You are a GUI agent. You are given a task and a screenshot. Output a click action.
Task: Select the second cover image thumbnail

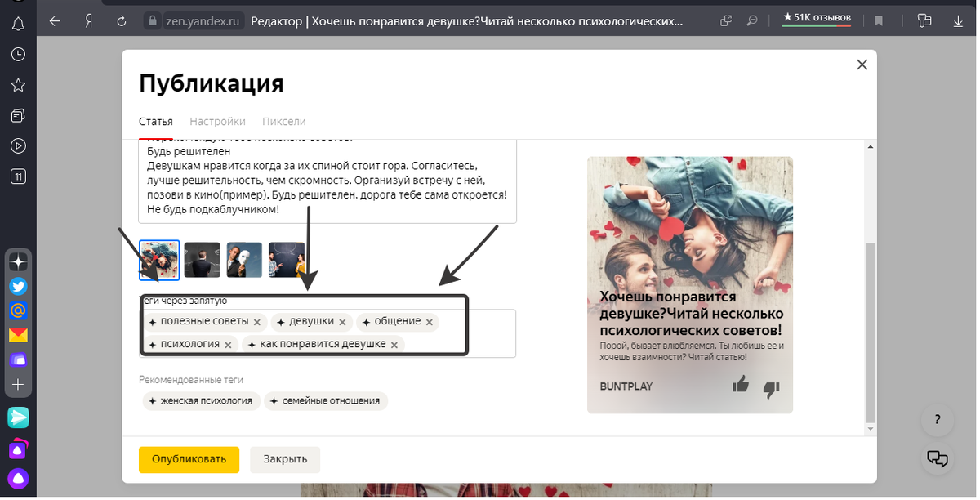(x=202, y=259)
